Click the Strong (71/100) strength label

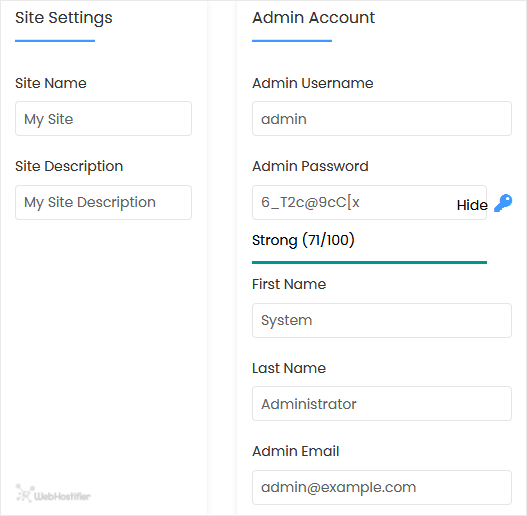pyautogui.click(x=303, y=240)
